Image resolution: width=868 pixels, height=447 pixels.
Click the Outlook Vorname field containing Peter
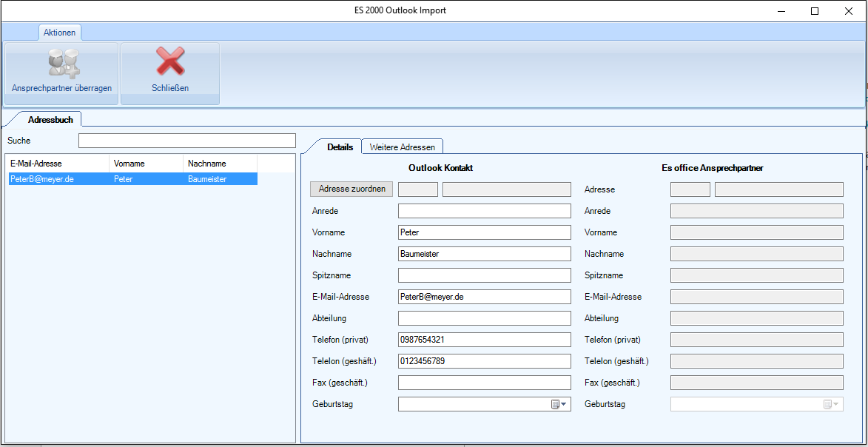(x=484, y=232)
